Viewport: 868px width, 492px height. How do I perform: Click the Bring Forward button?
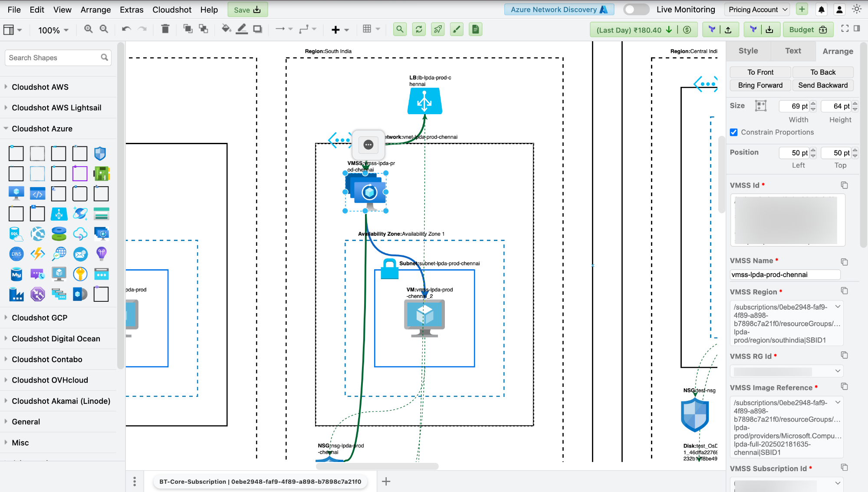(760, 85)
